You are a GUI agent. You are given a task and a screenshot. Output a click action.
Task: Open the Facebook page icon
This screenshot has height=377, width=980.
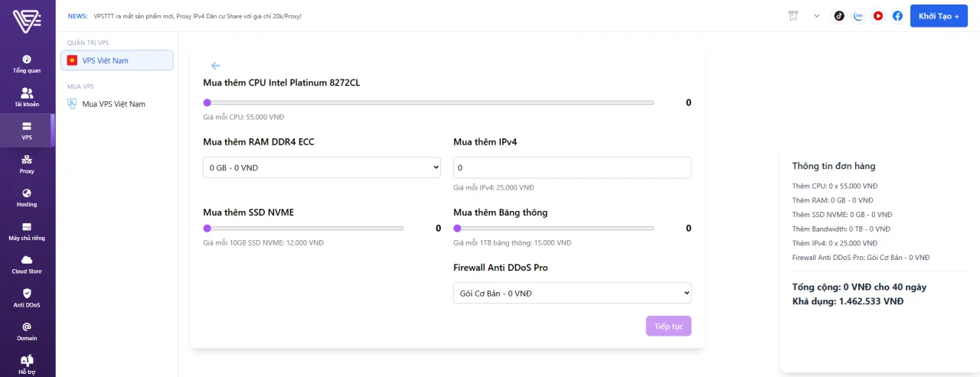pos(897,15)
